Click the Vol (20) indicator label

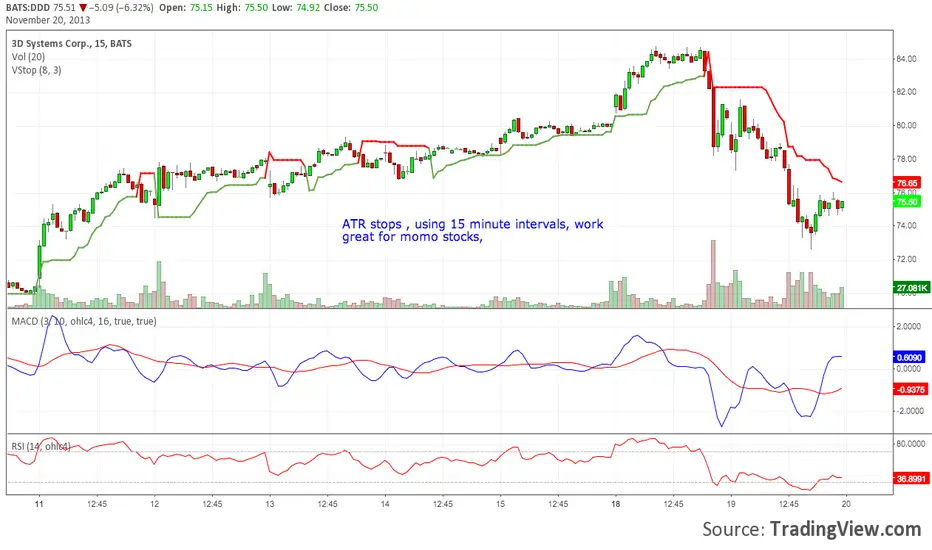coord(28,57)
